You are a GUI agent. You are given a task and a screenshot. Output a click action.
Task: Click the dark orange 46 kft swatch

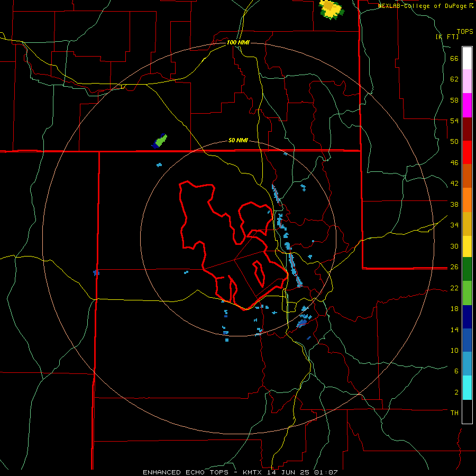tap(467, 176)
